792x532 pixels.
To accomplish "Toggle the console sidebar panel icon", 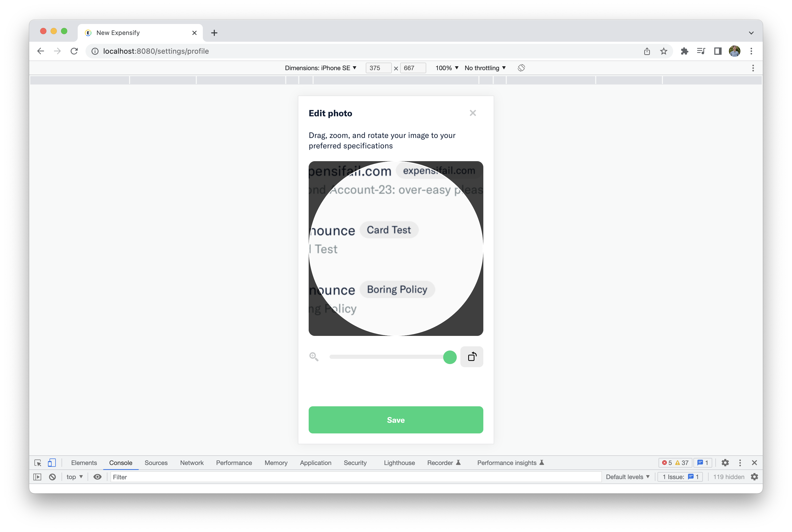I will [37, 477].
